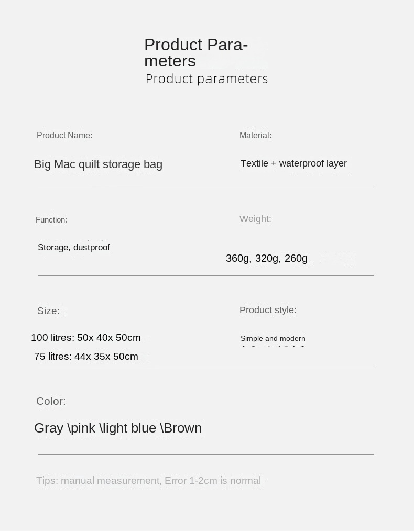This screenshot has height=532, width=414.
Task: Select the "Product Name:" label
Action: pos(64,136)
